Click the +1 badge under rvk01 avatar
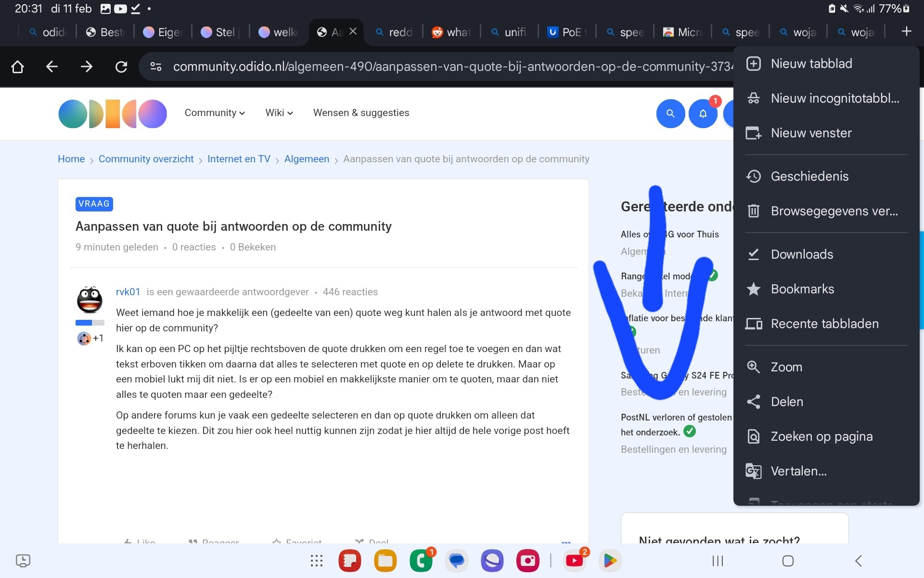The image size is (924, 578). (x=90, y=338)
